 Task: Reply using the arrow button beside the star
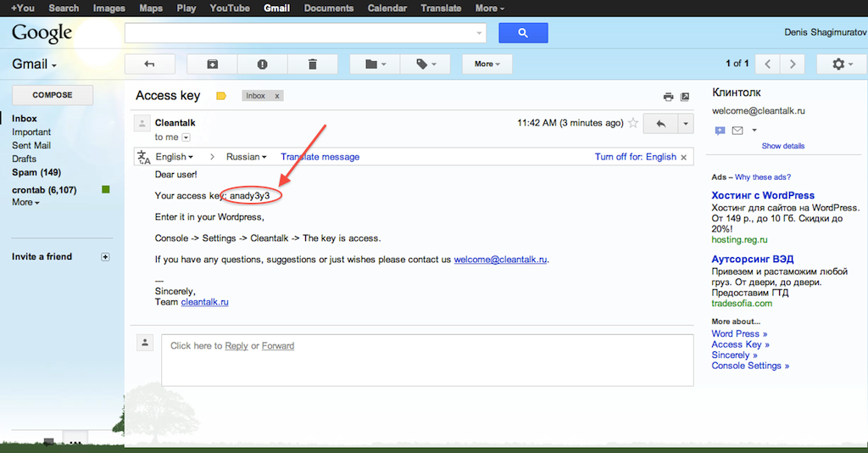[661, 123]
